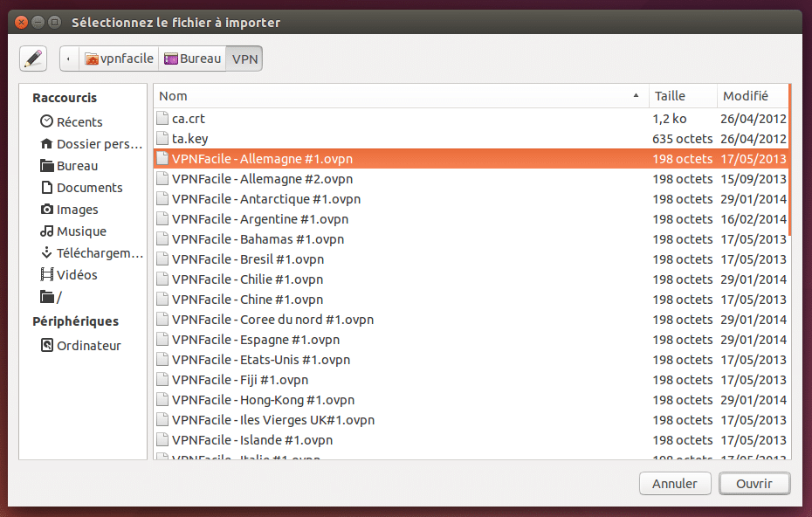The width and height of the screenshot is (812, 517).
Task: Click the 635 octets size of ta.key
Action: coord(683,139)
